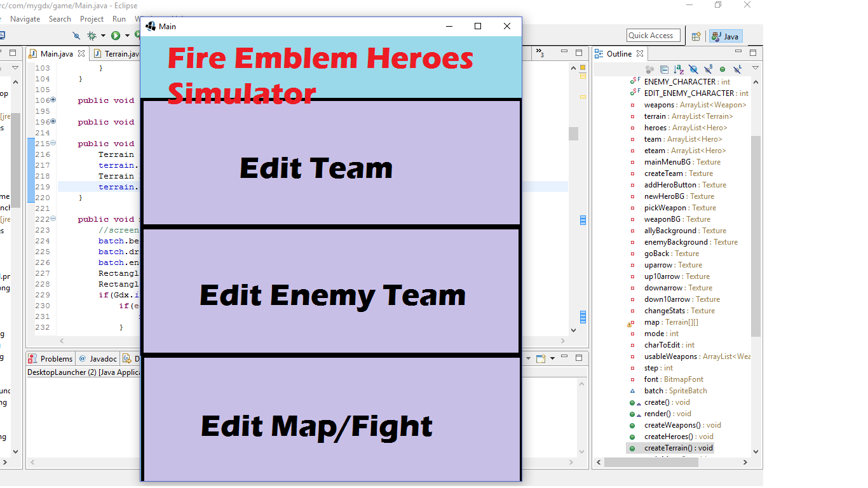The image size is (868, 488).
Task: Click the Skip All Breakpoints toolbar icon
Action: [x=77, y=36]
